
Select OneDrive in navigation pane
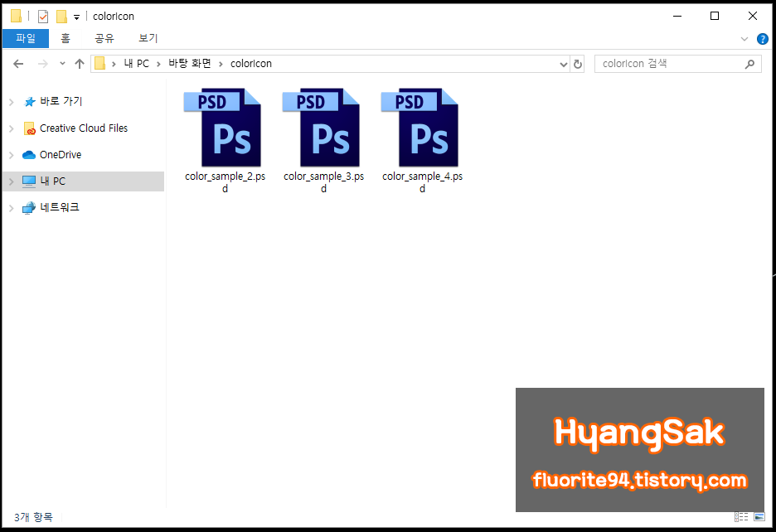(61, 155)
